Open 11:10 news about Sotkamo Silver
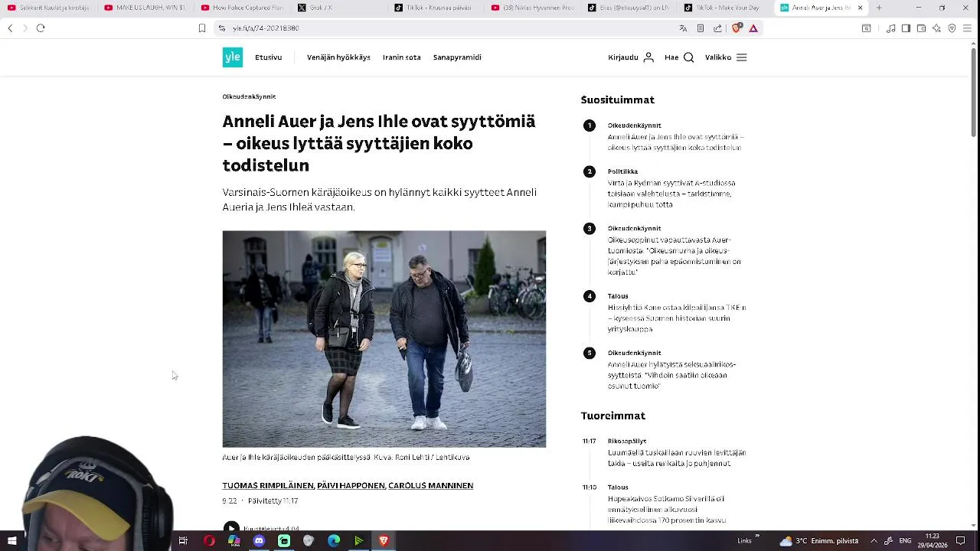This screenshot has width=980, height=551. (667, 509)
